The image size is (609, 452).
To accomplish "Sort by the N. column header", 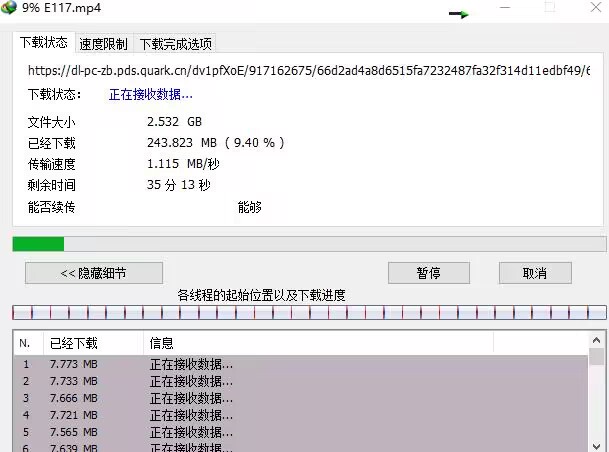I will pos(27,343).
